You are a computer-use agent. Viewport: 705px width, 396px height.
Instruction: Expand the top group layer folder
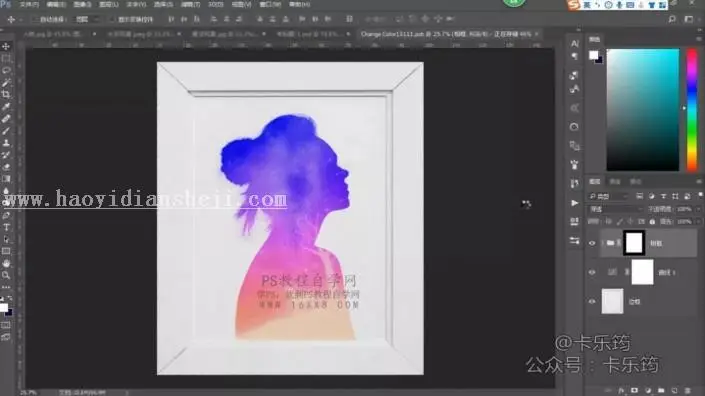(602, 243)
